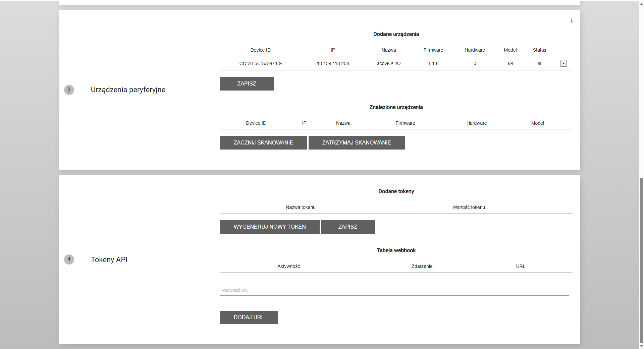The image size is (644, 349).
Task: Click the device name acoGO! I/O
Action: tap(388, 63)
